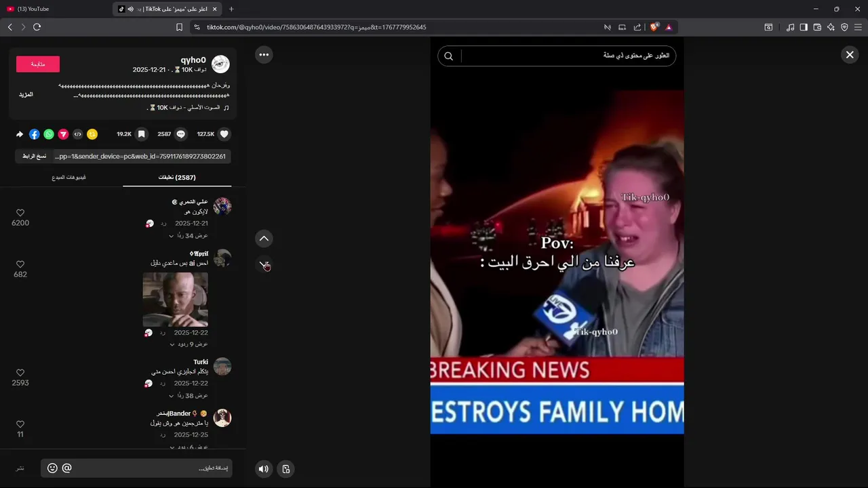This screenshot has height=488, width=868.
Task: Go back in browser history
Action: pyautogui.click(x=9, y=27)
